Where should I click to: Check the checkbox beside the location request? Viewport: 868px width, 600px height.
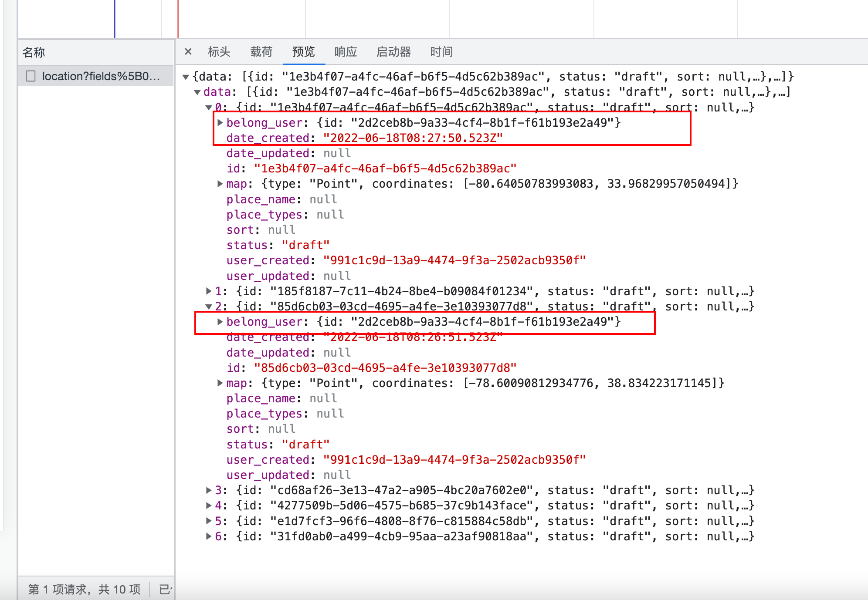(30, 76)
